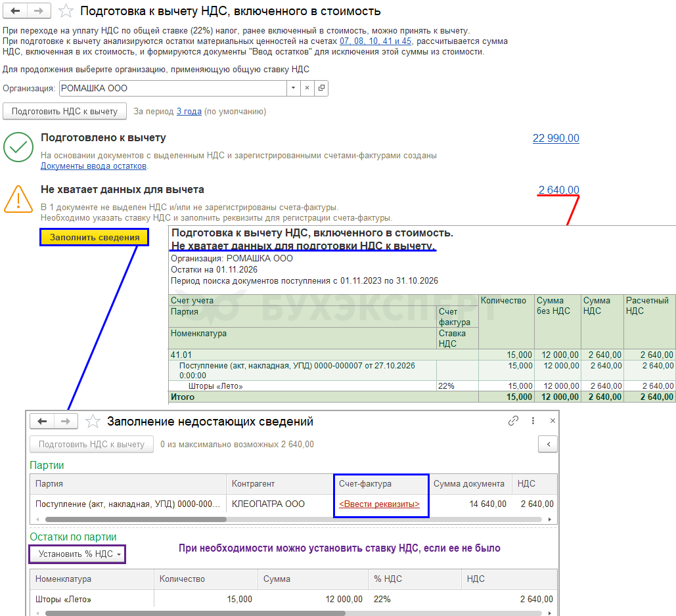
Task: Open the 22 990,00 prepared amount link
Action: (x=556, y=138)
